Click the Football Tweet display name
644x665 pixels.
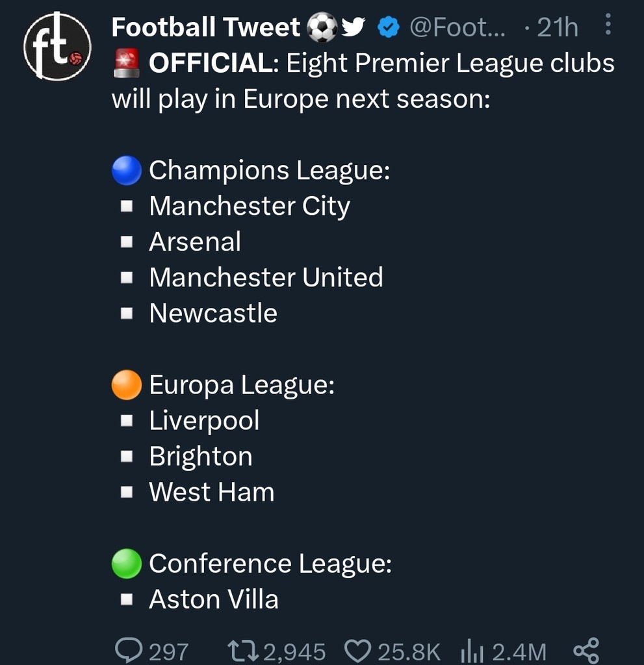click(206, 27)
